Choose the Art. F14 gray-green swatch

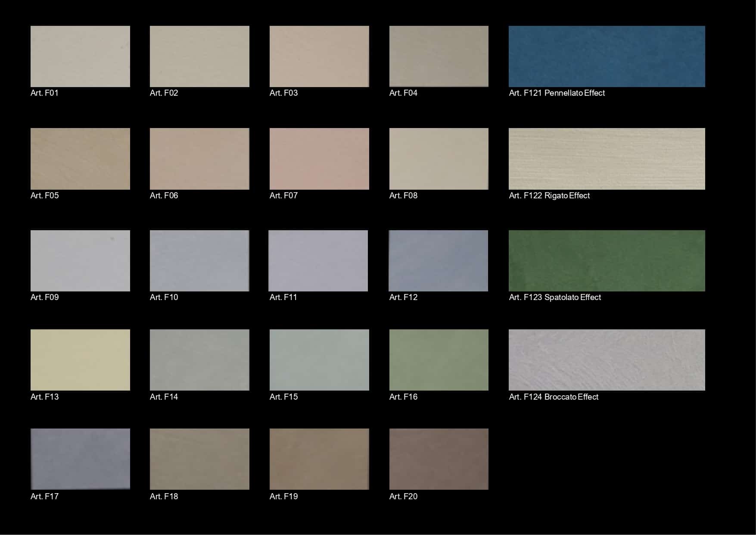click(199, 360)
